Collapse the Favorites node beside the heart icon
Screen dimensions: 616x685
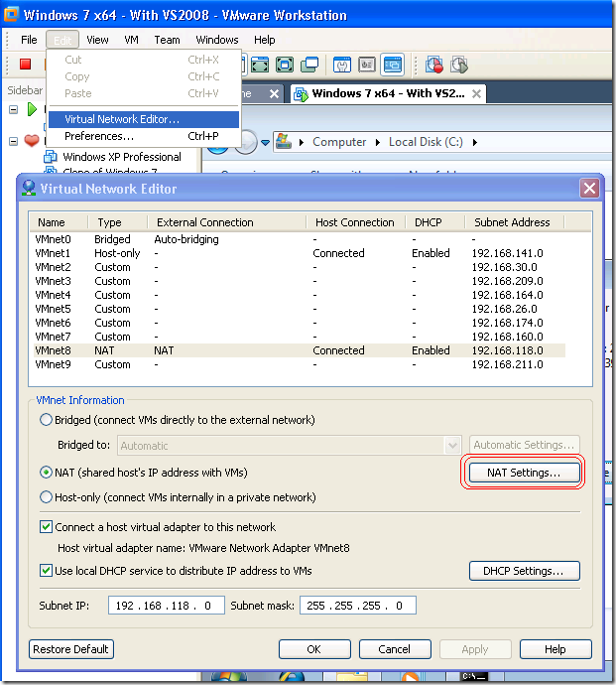click(14, 141)
